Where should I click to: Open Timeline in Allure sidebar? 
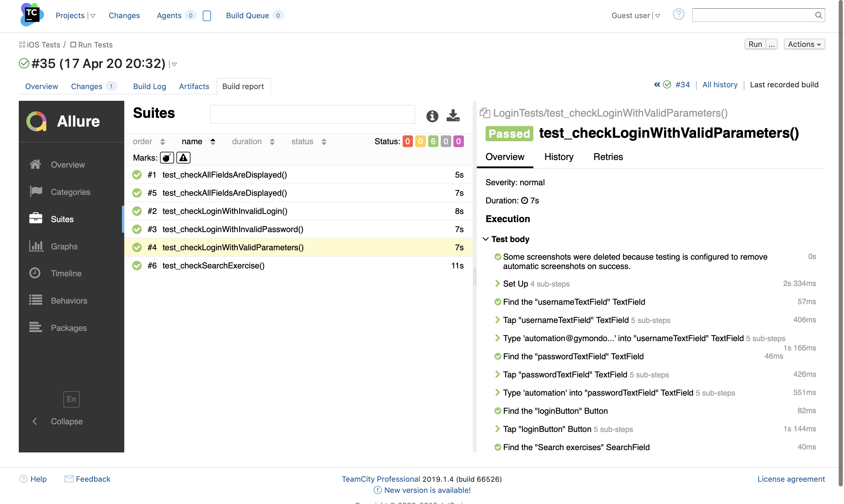[x=66, y=273]
